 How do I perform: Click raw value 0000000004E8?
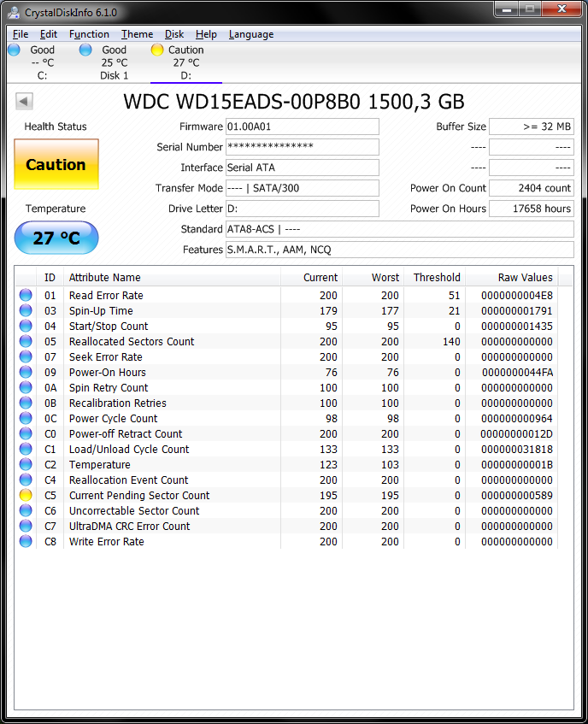[x=516, y=295]
